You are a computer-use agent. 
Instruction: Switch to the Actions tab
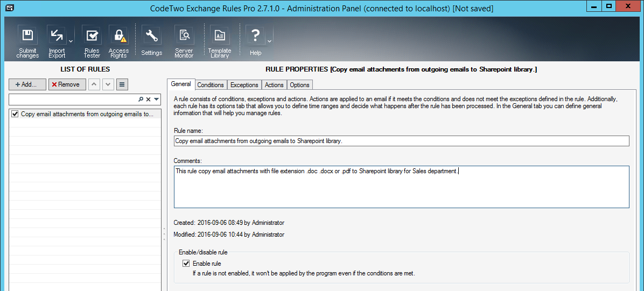click(x=274, y=85)
